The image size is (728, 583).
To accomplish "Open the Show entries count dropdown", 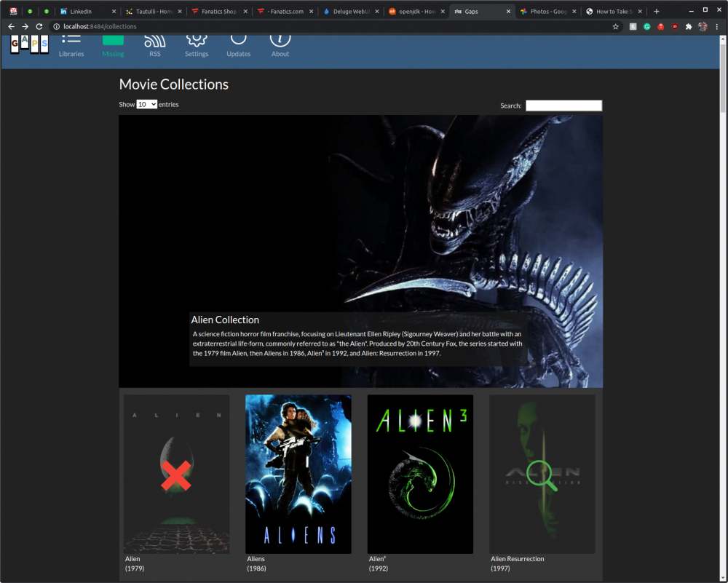I will click(x=147, y=104).
